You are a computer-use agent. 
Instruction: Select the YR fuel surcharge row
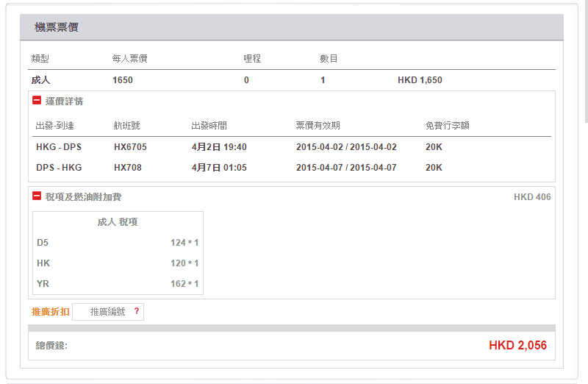coord(118,284)
